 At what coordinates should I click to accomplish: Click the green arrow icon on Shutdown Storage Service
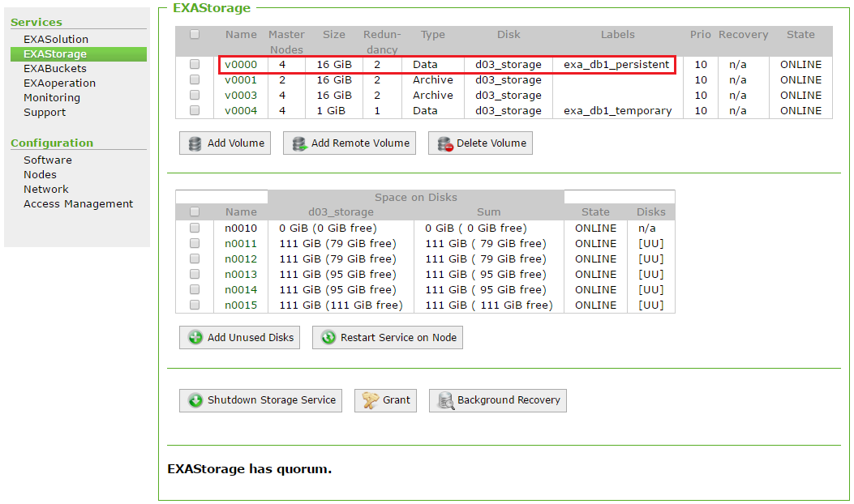[195, 400]
